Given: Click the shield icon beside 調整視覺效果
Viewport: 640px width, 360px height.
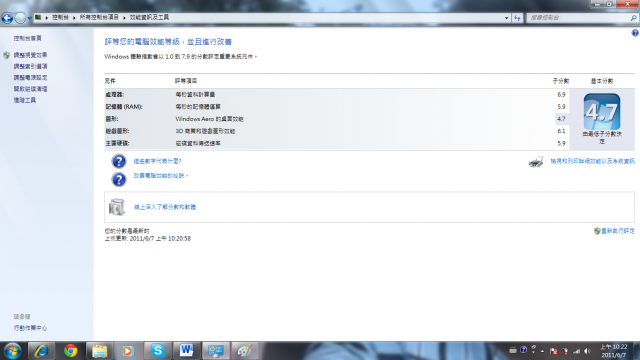Looking at the screenshot, I should pos(6,55).
